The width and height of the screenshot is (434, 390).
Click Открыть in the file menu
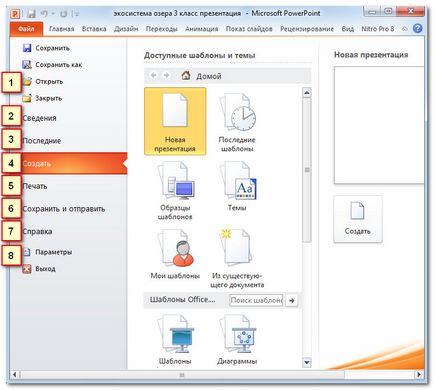click(43, 81)
